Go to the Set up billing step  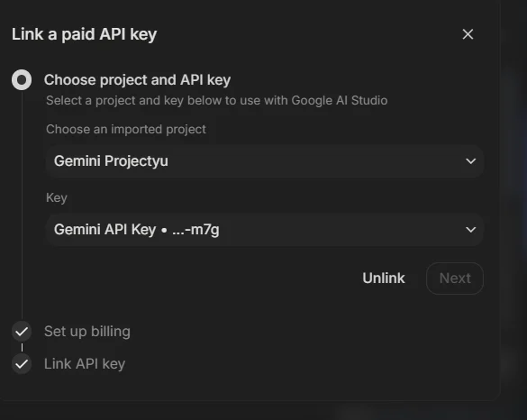click(x=87, y=332)
